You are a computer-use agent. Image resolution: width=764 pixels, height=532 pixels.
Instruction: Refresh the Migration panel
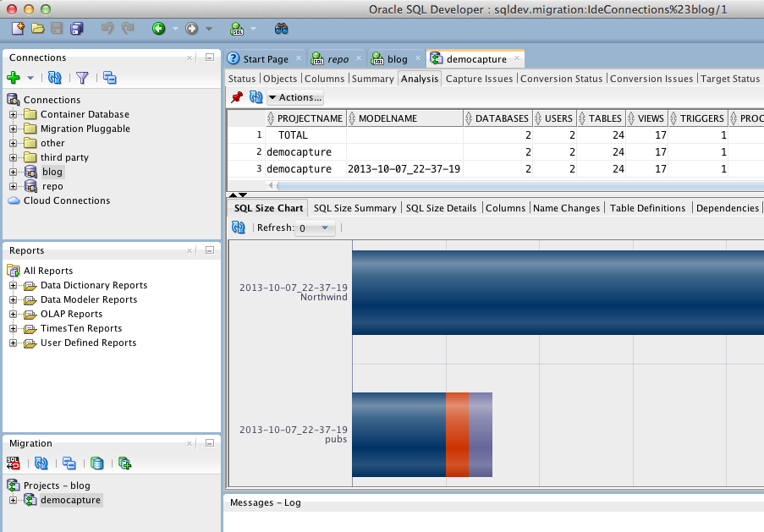coord(41,463)
